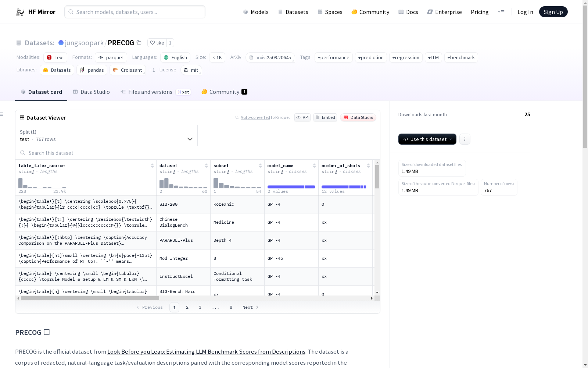Screen dimensions: 588x368
Task: Click sort icon on model_name column
Action: 314,166
